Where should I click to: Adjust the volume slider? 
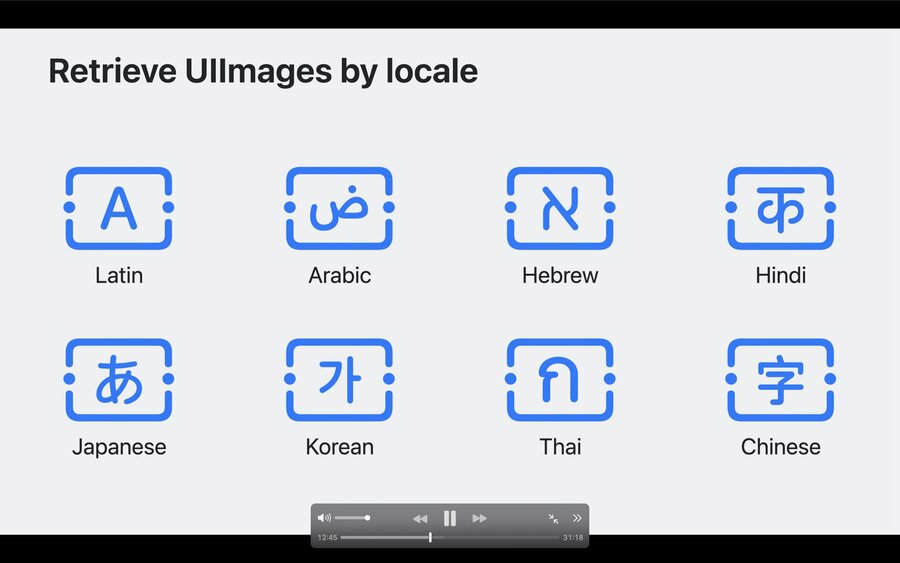pos(352,518)
